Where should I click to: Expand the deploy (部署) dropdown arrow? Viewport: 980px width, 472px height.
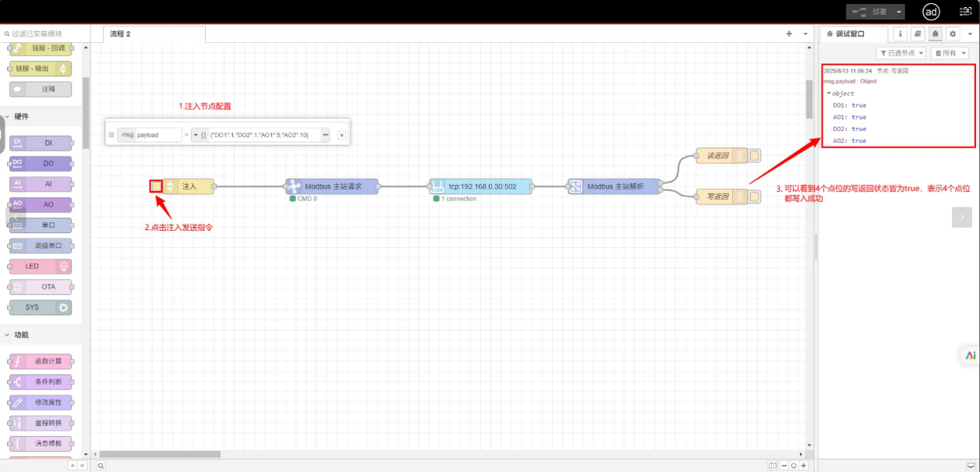[x=899, y=12]
